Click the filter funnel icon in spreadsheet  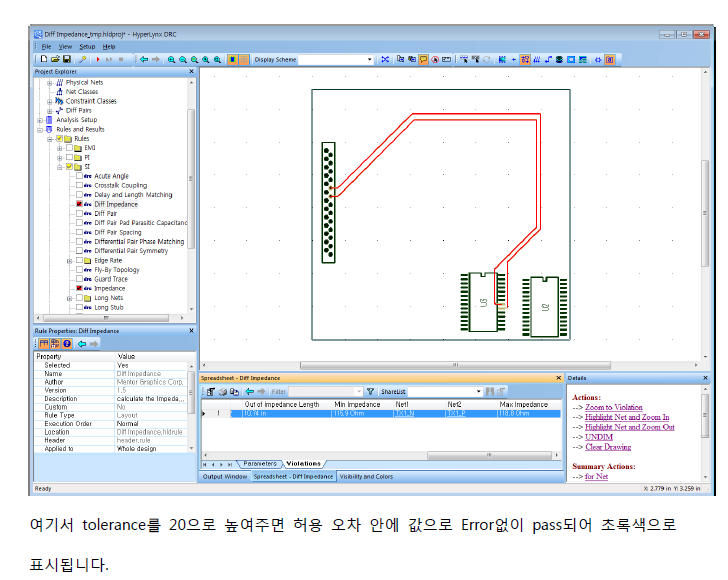click(371, 392)
